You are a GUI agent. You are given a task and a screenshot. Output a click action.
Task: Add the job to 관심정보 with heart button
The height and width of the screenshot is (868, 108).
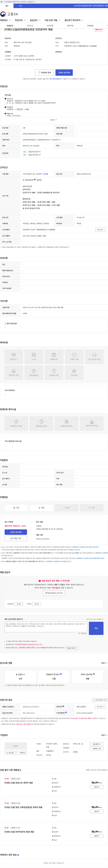click(x=45, y=72)
